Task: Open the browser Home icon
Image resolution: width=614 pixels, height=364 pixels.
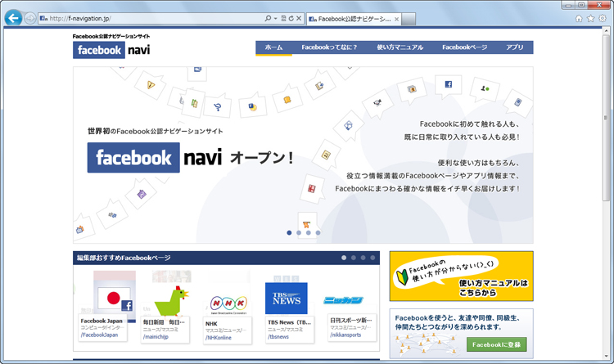Action: click(579, 18)
